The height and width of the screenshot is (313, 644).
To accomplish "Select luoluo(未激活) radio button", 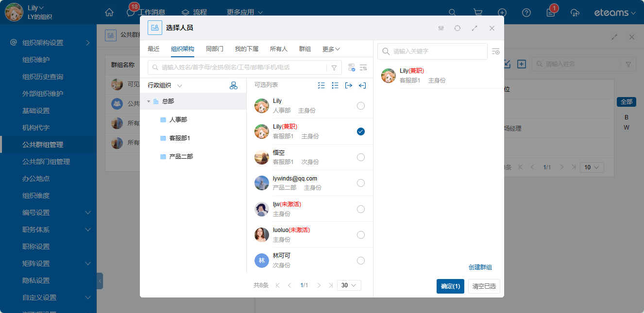I will 361,235.
